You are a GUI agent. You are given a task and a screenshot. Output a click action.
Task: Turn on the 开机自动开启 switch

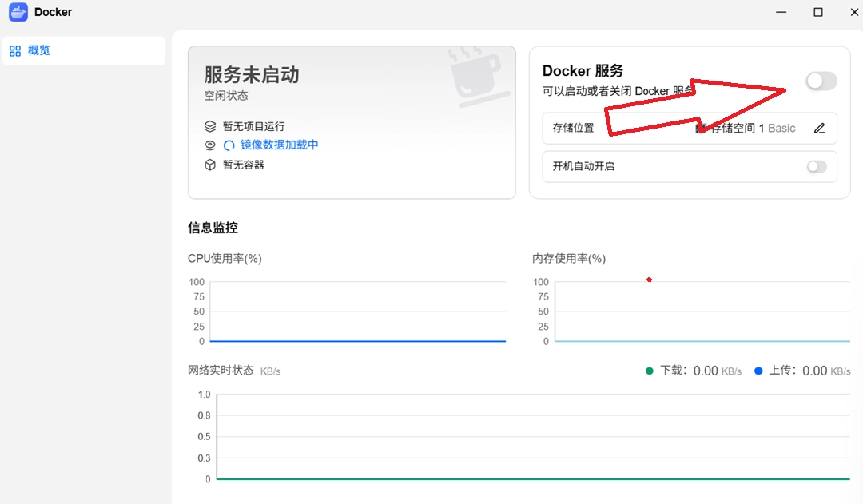point(817,167)
